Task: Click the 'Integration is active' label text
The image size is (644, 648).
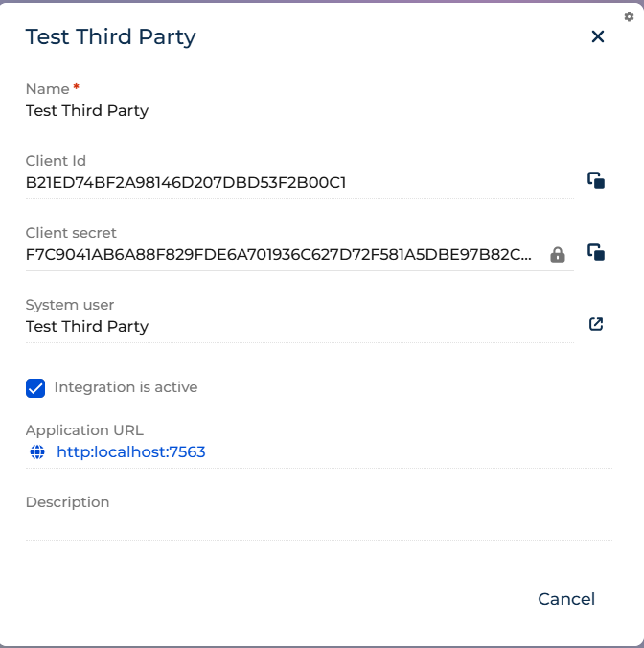Action: pyautogui.click(x=126, y=387)
